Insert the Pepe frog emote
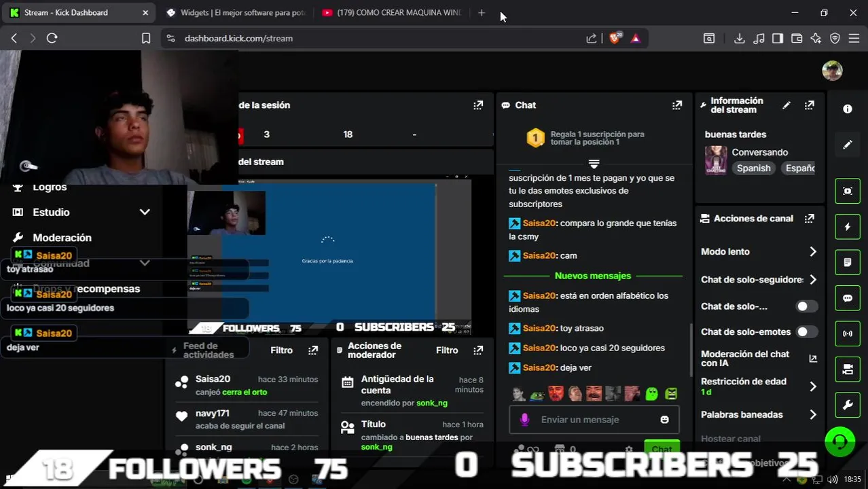This screenshot has height=489, width=868. [x=537, y=393]
